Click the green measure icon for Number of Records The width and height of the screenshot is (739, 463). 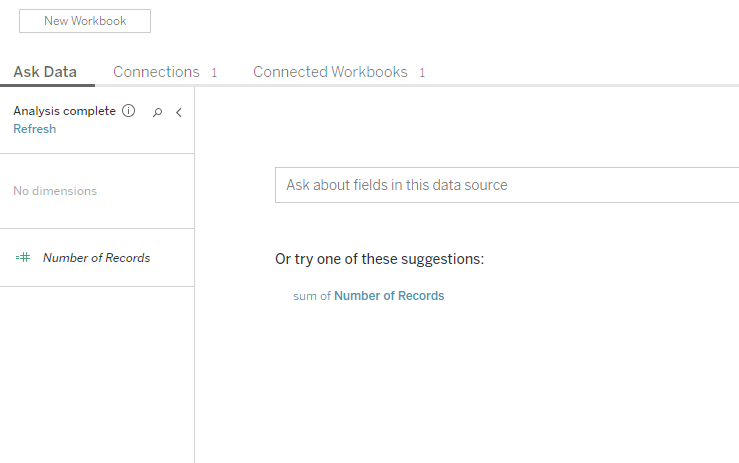tap(23, 258)
